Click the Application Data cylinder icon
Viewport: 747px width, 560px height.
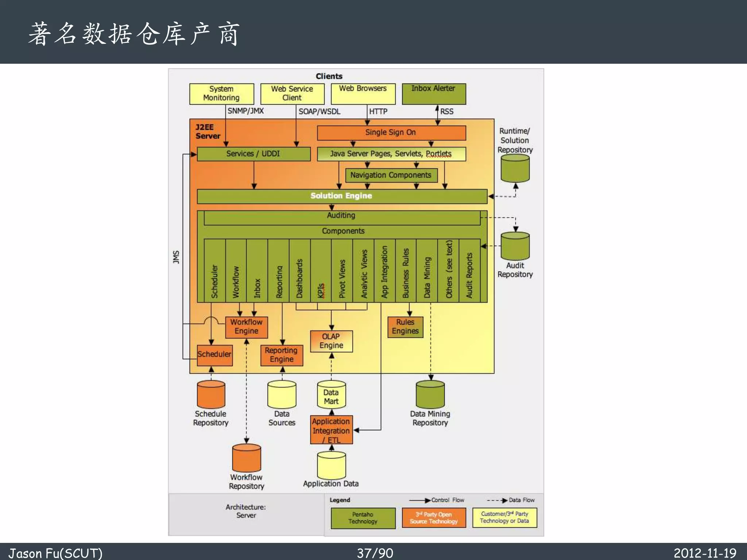point(331,465)
